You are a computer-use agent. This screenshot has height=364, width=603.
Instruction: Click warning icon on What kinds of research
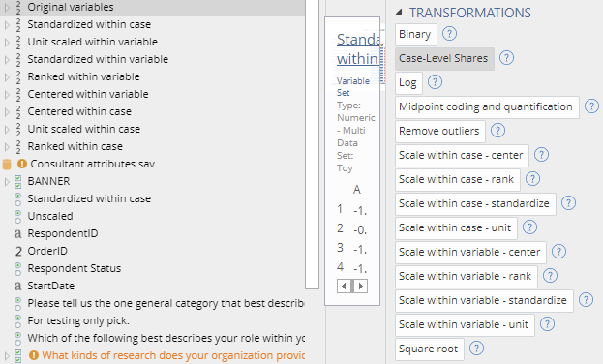click(34, 355)
